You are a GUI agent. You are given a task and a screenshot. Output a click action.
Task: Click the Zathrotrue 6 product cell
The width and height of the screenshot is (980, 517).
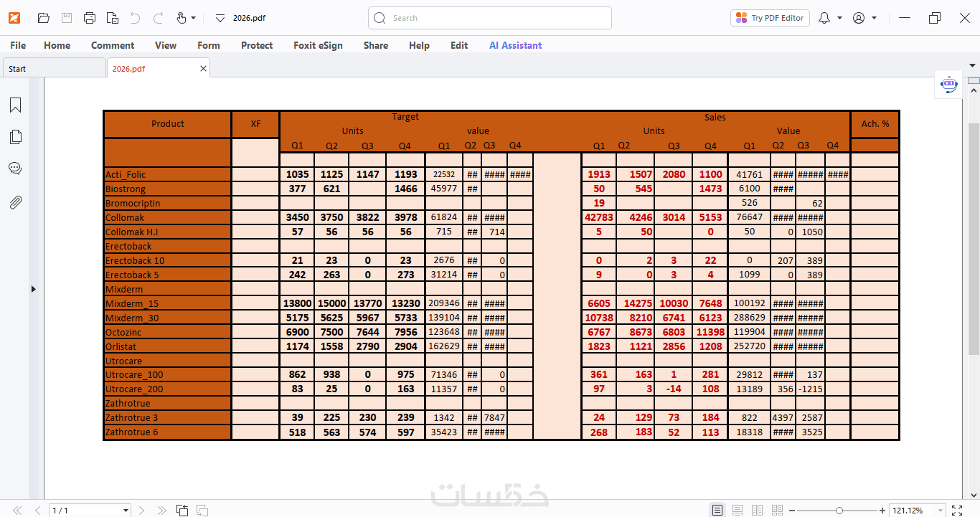point(167,432)
